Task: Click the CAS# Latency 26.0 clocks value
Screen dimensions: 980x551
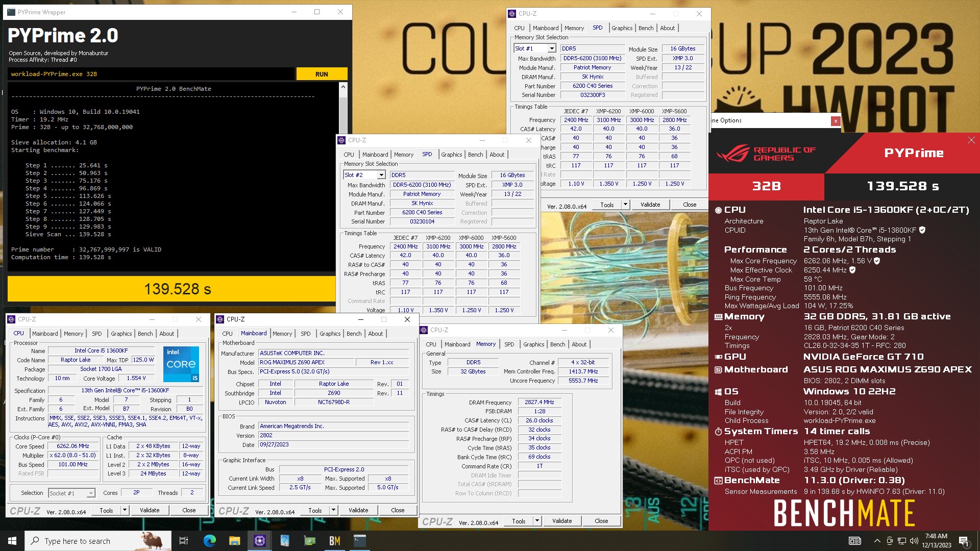Action: [540, 420]
